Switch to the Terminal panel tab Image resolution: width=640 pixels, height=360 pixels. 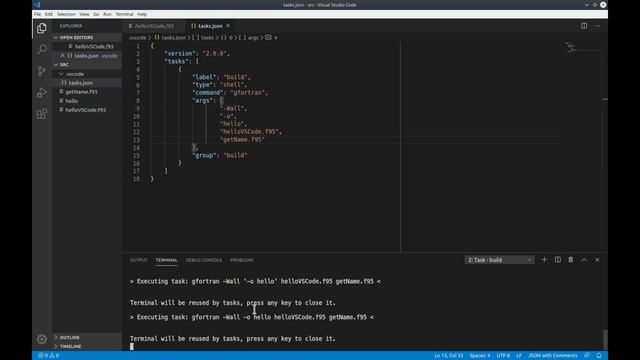[x=166, y=260]
